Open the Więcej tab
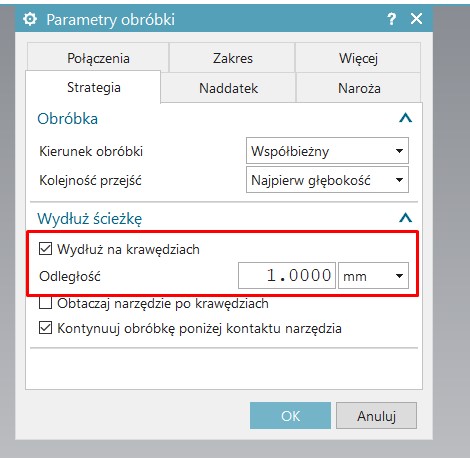This screenshot has width=470, height=458. [358, 58]
